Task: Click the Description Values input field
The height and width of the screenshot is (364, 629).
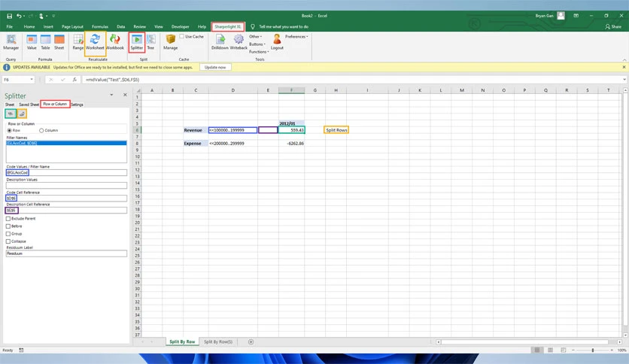Action: pyautogui.click(x=67, y=186)
